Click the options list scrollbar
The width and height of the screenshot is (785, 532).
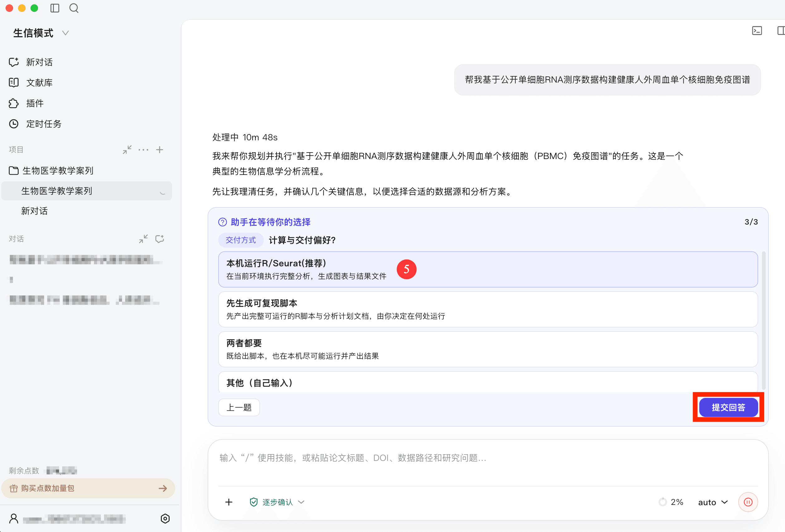(763, 321)
